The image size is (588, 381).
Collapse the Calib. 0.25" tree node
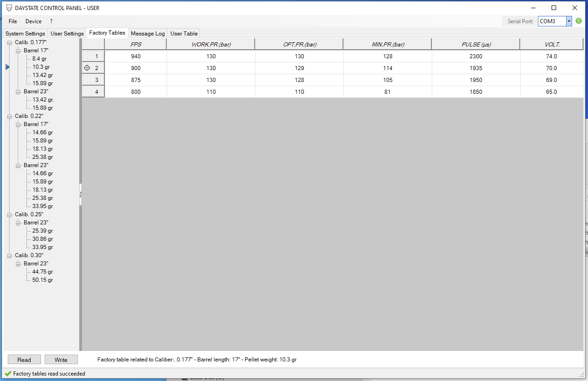[10, 214]
